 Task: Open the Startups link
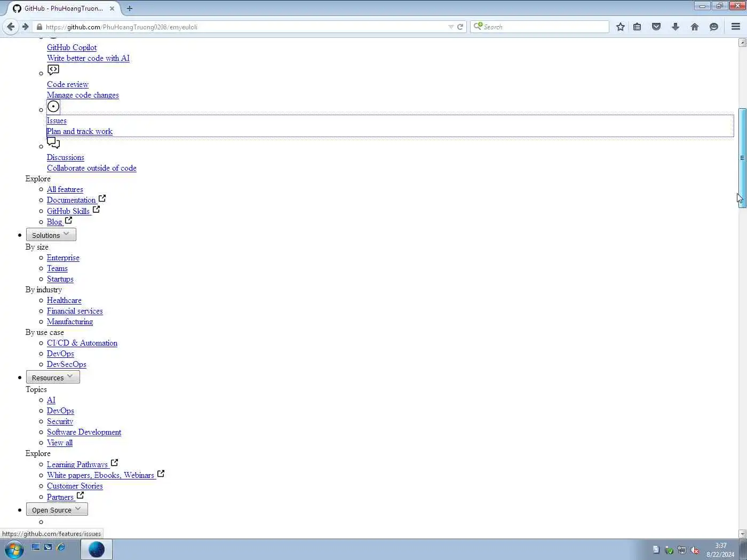click(x=60, y=279)
